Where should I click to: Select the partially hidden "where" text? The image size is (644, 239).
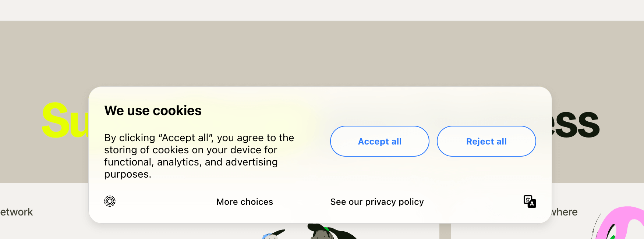coord(565,212)
